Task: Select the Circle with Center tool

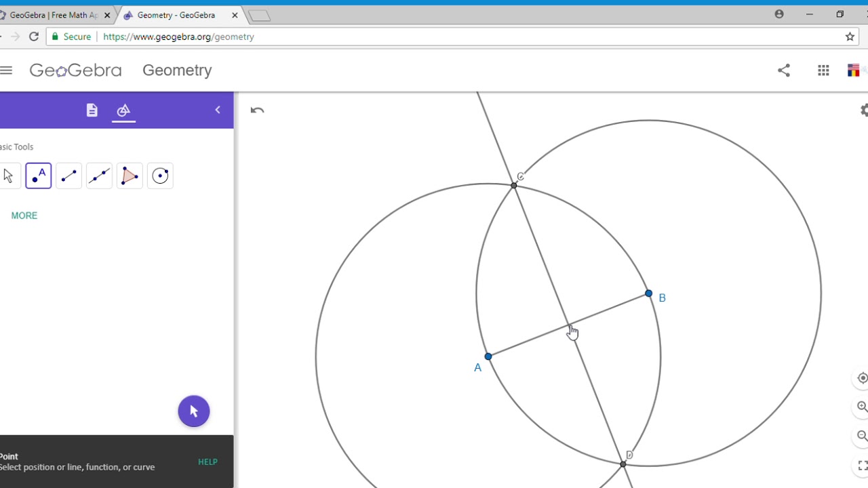Action: pyautogui.click(x=160, y=176)
